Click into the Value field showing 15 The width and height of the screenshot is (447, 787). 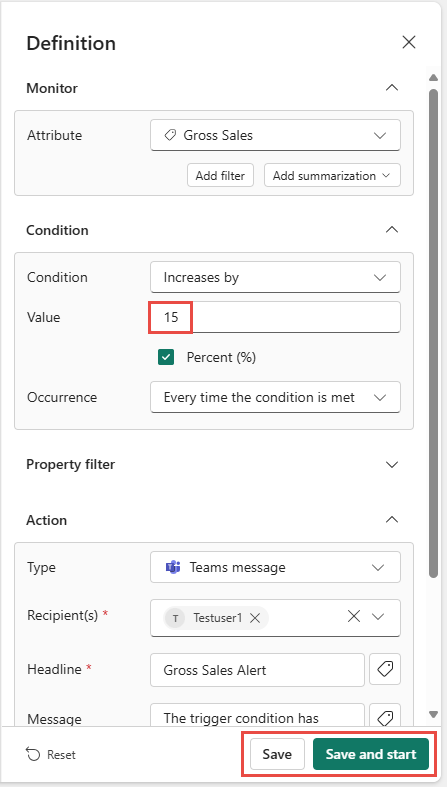click(x=275, y=317)
